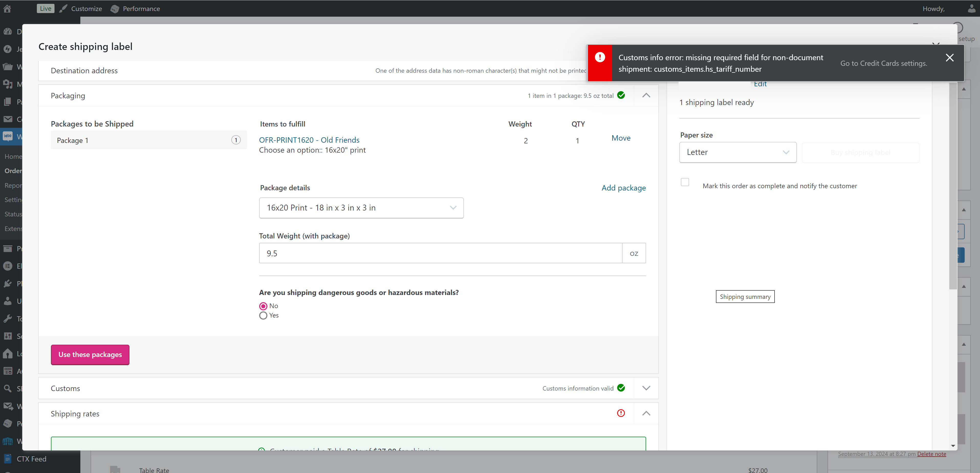Click the '1 item in 1 package: 9.5 oz total' text

(x=570, y=96)
